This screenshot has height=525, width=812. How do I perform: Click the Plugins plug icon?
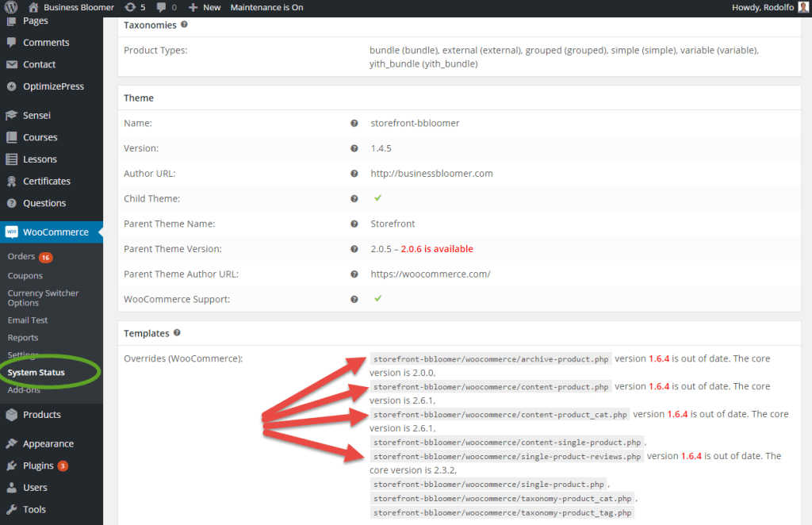click(x=11, y=466)
